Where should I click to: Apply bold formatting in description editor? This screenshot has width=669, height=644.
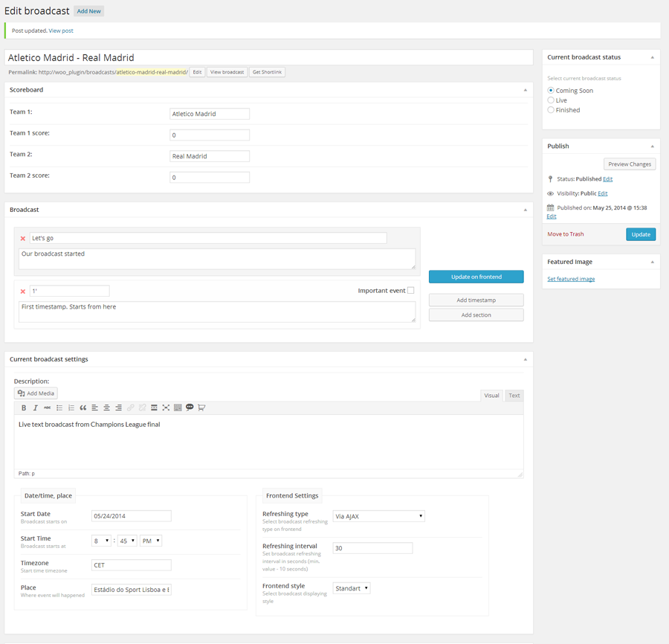pyautogui.click(x=24, y=408)
